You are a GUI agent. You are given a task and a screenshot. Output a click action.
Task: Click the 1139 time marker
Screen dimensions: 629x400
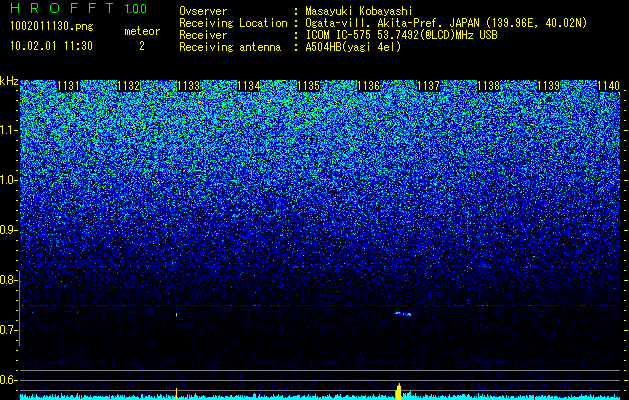548,86
